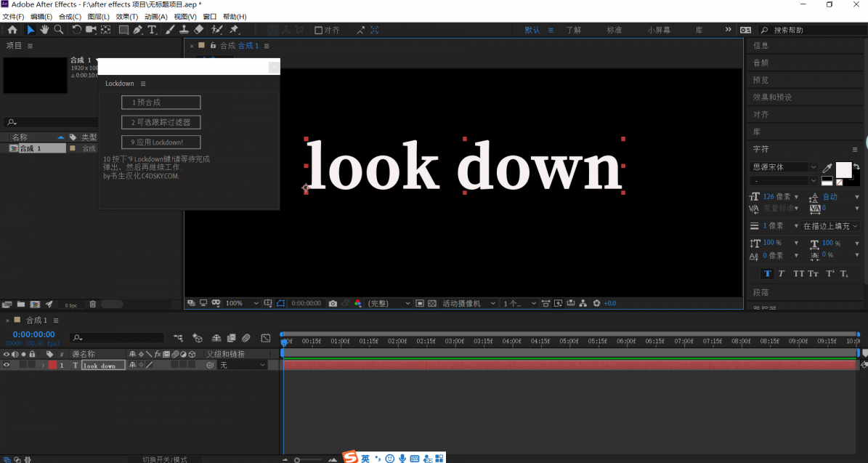
Task: Click the composition mini-flowchart icon in timeline
Action: click(x=178, y=338)
